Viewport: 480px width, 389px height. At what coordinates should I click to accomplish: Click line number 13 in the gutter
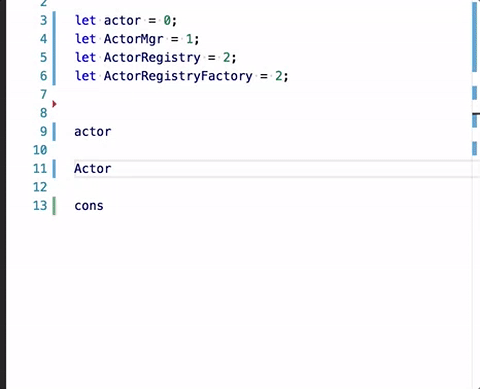[40, 205]
